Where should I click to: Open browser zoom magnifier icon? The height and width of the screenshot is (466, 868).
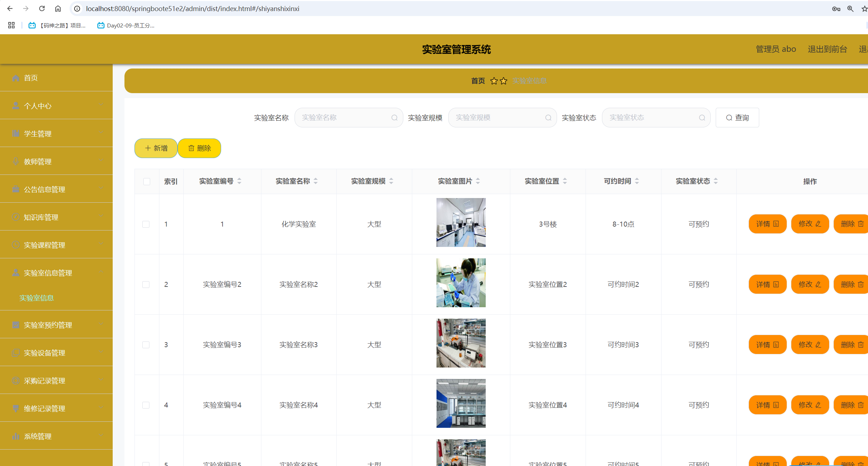[850, 9]
